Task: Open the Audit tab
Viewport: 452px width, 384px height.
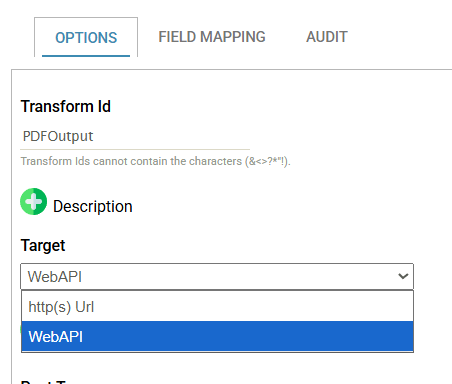Action: [327, 37]
